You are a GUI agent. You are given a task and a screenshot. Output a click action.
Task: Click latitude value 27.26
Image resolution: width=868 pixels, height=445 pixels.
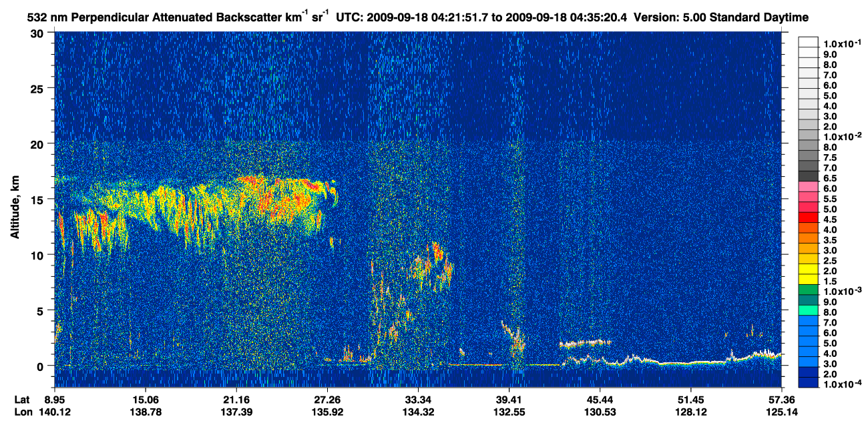point(327,400)
